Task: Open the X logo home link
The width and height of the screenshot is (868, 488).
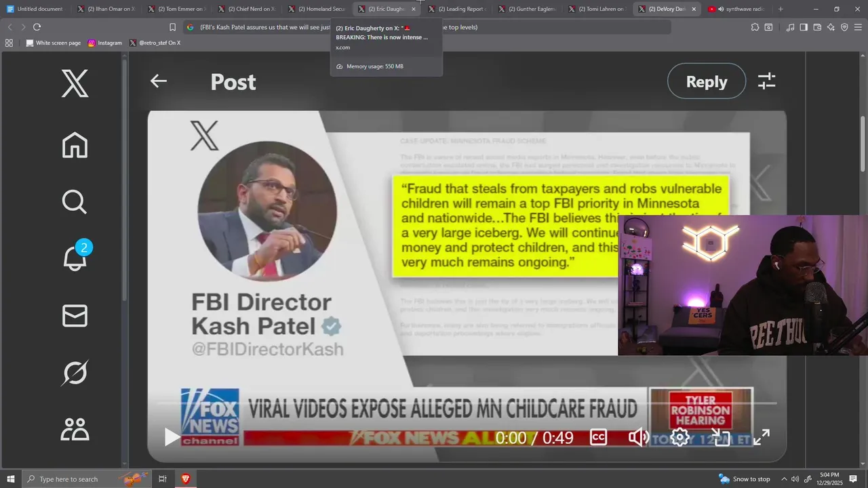Action: pos(75,83)
